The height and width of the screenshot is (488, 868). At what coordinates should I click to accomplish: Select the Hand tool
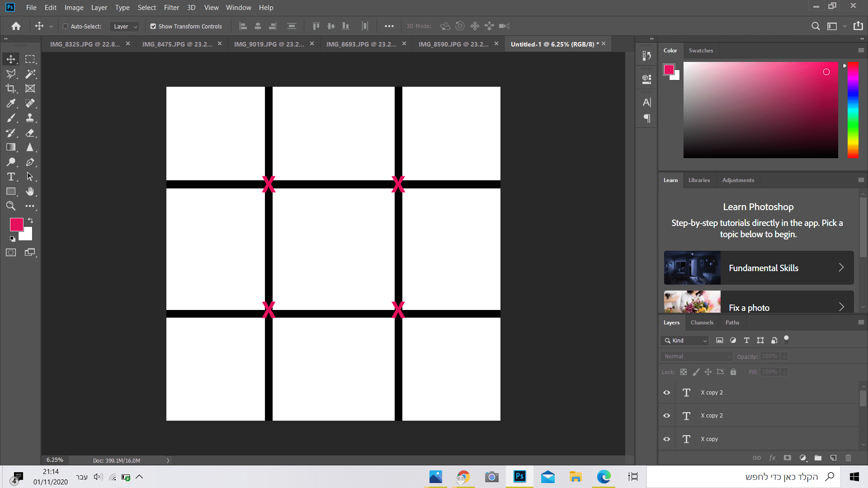point(30,192)
